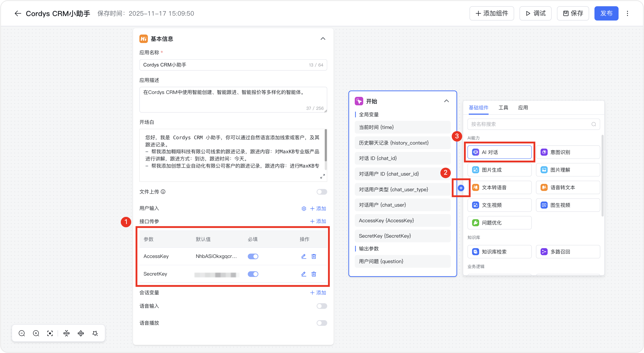The width and height of the screenshot is (644, 353).
Task: Open the more options menu at top right
Action: click(627, 14)
